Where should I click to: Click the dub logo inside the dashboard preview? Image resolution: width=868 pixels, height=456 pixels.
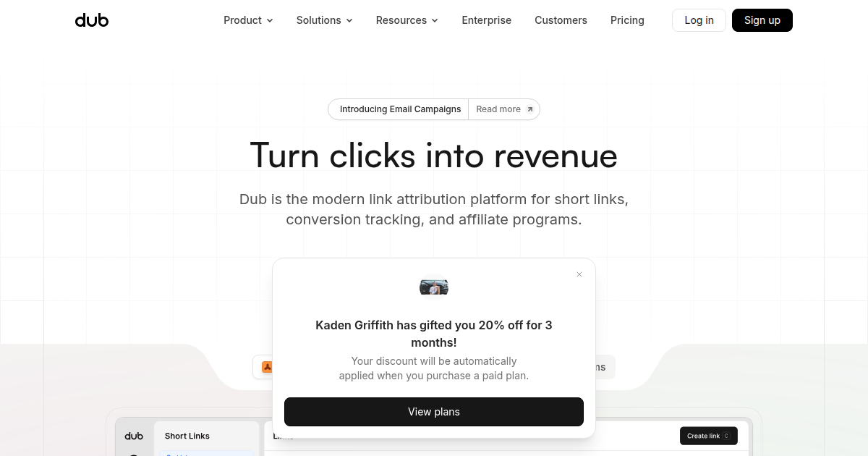pyautogui.click(x=134, y=436)
